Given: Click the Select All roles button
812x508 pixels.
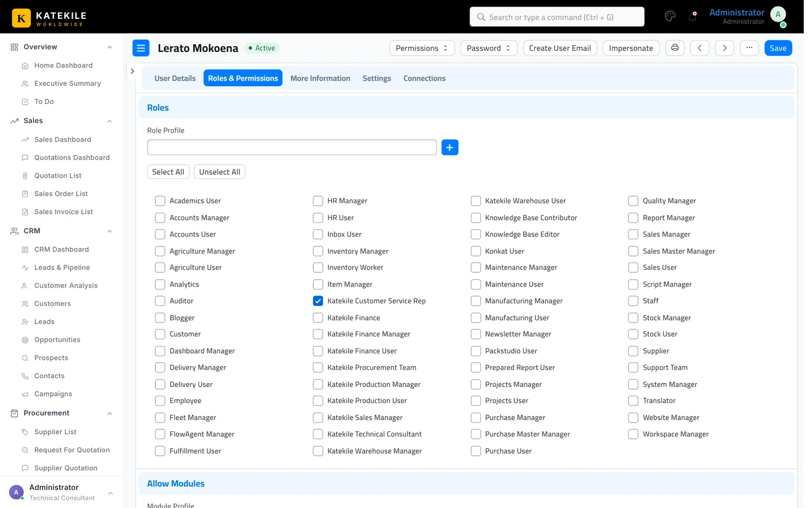Looking at the screenshot, I should click(168, 172).
